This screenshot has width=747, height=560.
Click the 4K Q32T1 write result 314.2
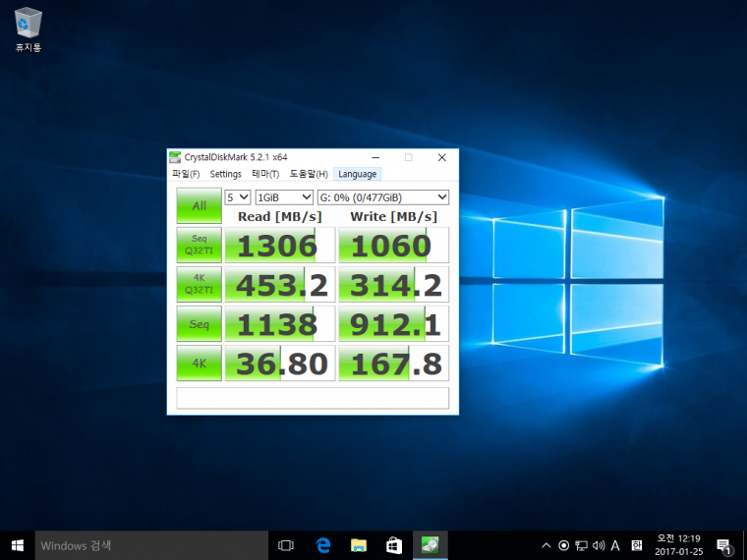pyautogui.click(x=393, y=284)
